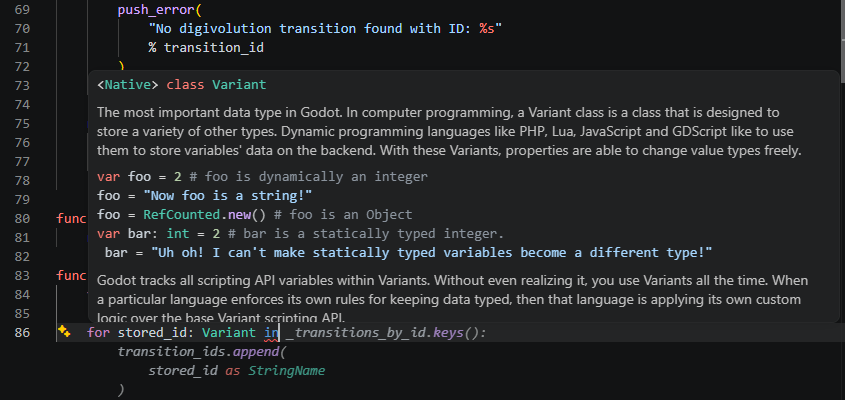This screenshot has height=400, width=845.
Task: Click transition_id on line 71
Action: [x=214, y=47]
